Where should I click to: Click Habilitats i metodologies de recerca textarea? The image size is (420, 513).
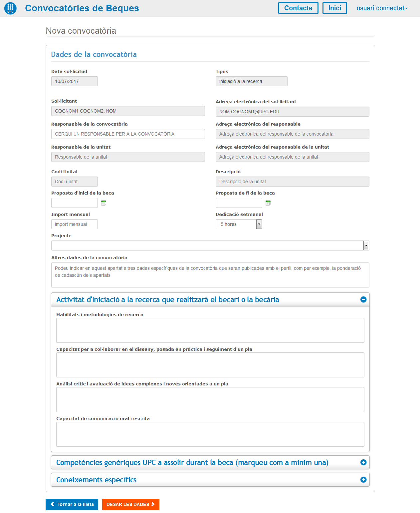click(x=210, y=330)
